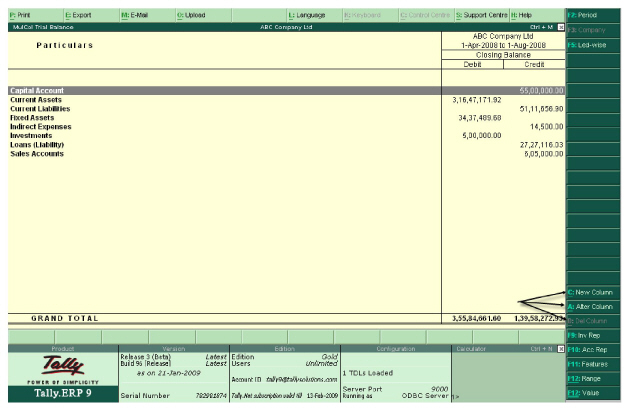Image resolution: width=629 pixels, height=410 pixels.
Task: Click the Closing Balance header
Action: point(503,55)
